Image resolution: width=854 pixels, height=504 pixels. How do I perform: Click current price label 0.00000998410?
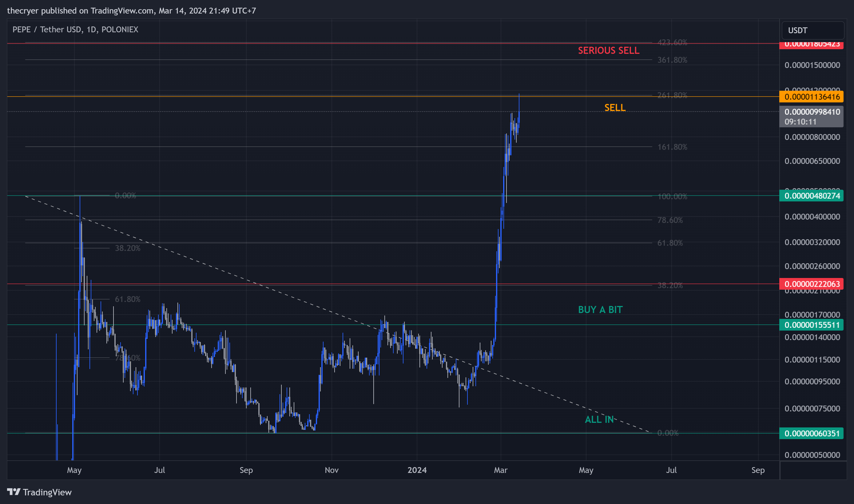point(811,117)
